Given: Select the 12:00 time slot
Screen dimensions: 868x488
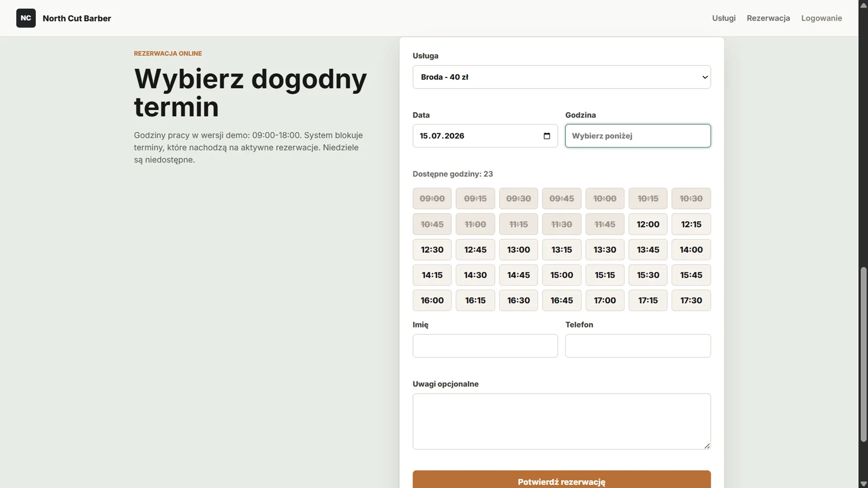Looking at the screenshot, I should coord(648,224).
